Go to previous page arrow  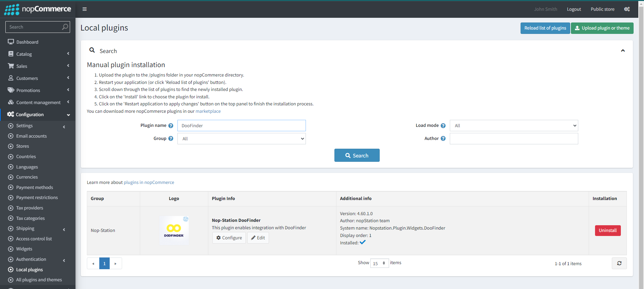(93, 263)
